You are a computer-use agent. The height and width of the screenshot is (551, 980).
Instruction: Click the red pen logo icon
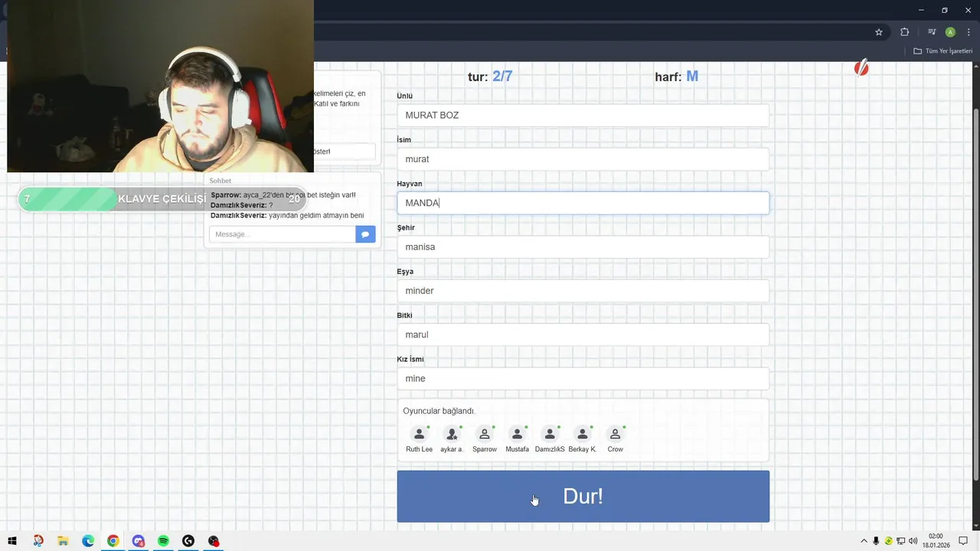point(861,68)
